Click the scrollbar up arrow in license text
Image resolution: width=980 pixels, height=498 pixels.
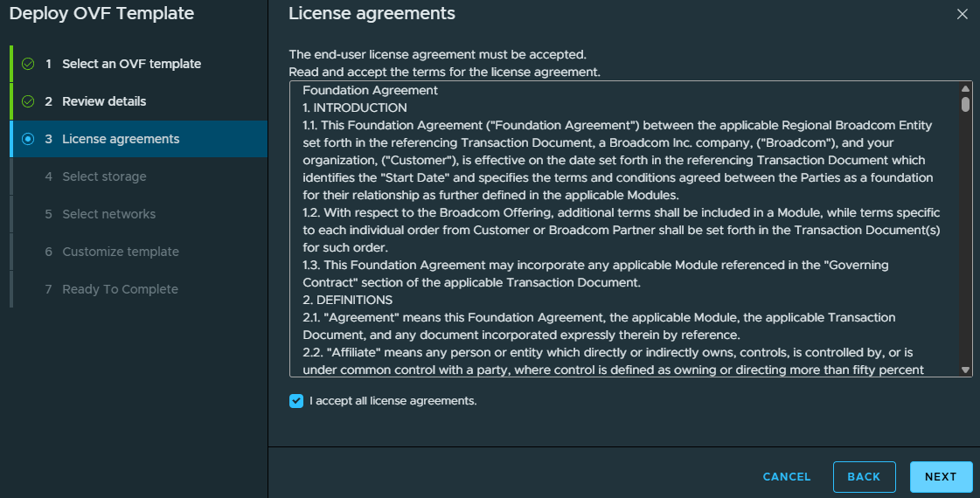[x=966, y=88]
